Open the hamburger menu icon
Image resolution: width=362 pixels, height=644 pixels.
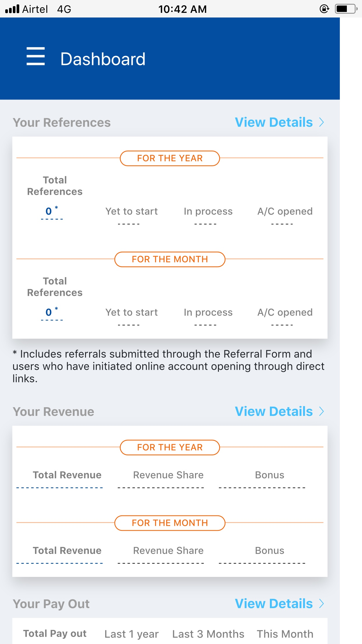click(36, 56)
